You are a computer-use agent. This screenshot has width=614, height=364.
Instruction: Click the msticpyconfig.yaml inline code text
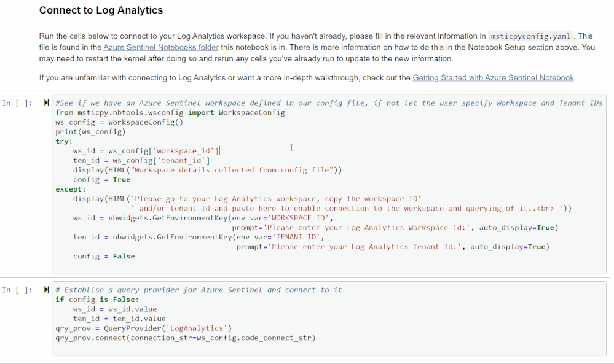(530, 36)
